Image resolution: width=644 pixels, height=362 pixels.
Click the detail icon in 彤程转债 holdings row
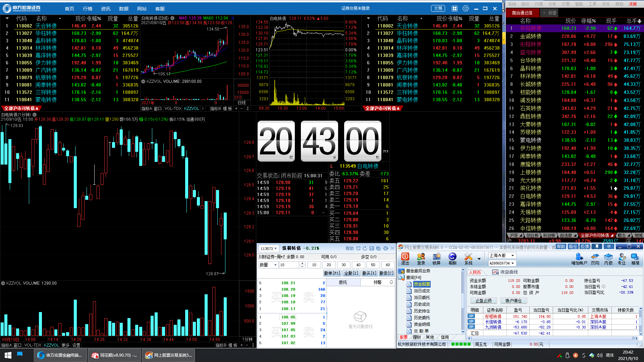point(471,316)
